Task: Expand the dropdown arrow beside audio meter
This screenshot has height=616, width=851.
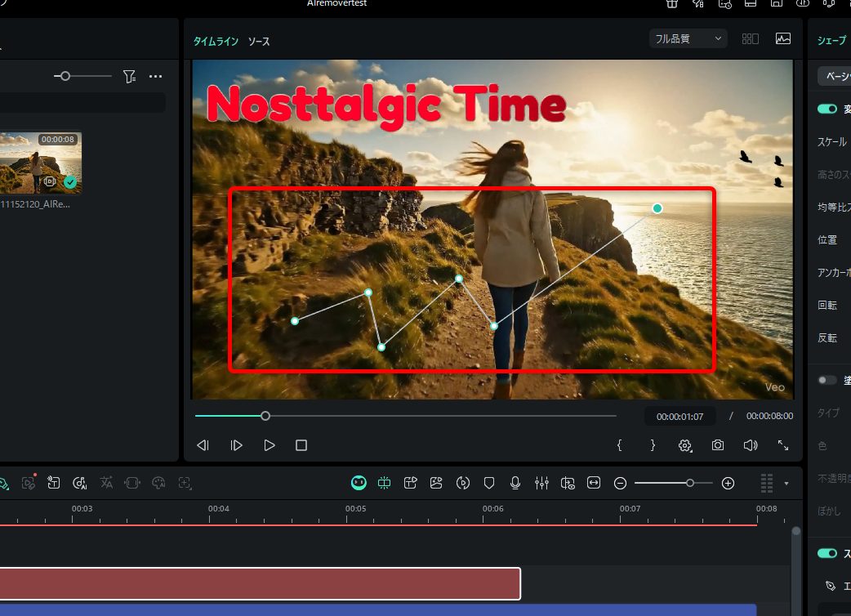Action: (x=786, y=484)
